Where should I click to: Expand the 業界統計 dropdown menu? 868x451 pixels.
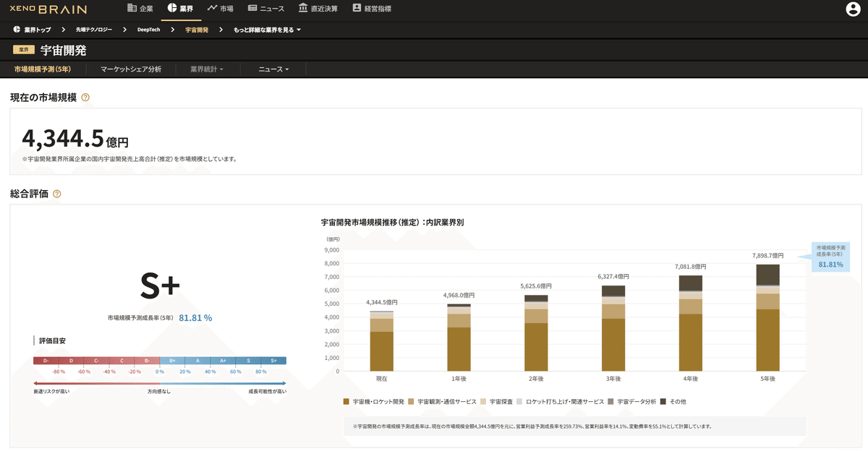tap(207, 69)
